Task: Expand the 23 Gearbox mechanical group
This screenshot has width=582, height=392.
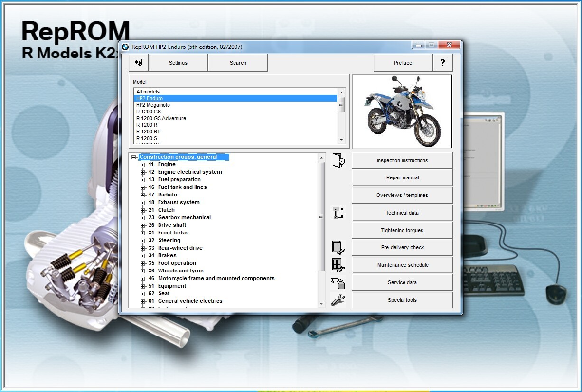Action: (142, 218)
